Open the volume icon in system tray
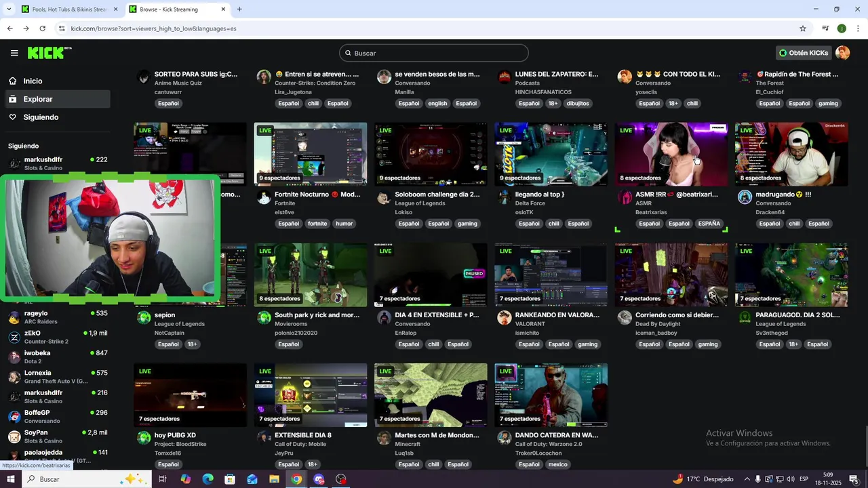Image resolution: width=868 pixels, height=488 pixels. click(x=790, y=479)
